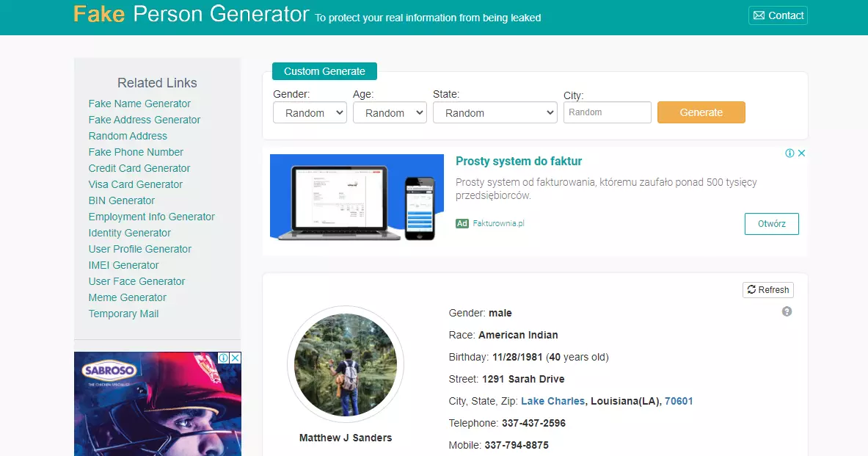Click the ad info icon on Fakturownia banner

click(x=789, y=153)
